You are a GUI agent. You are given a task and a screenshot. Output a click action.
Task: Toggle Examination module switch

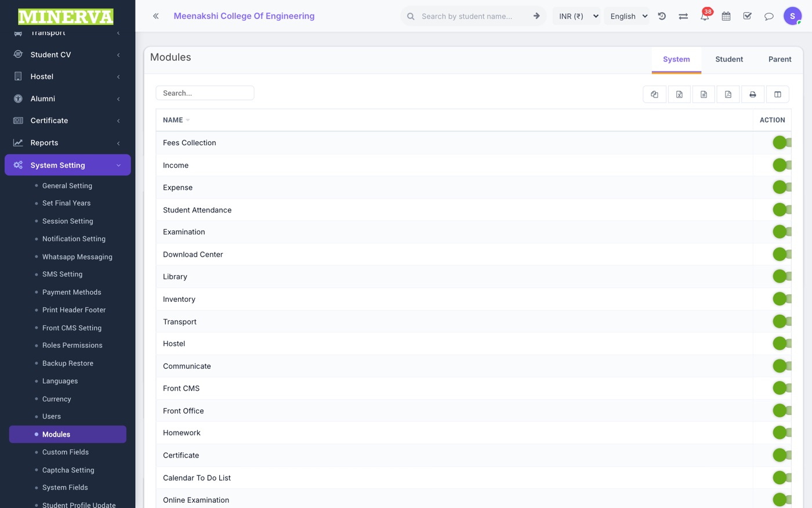tap(782, 232)
